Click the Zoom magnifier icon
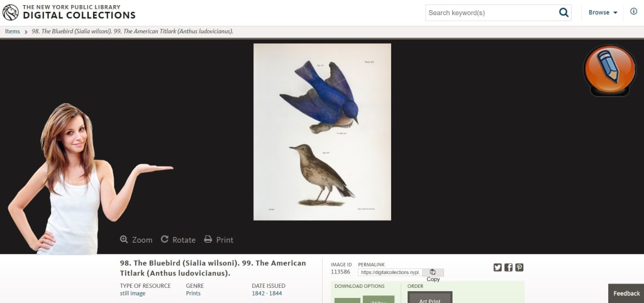The width and height of the screenshot is (644, 303). click(x=124, y=239)
